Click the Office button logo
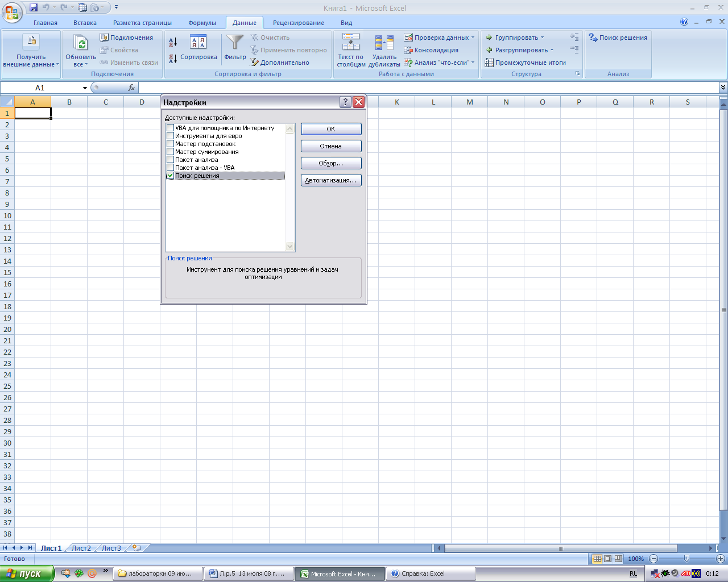The image size is (728, 582). (x=12, y=11)
